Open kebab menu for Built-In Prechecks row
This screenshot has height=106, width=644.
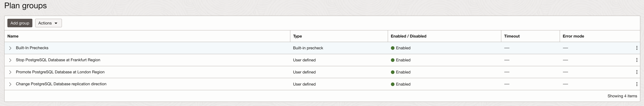coord(636,48)
